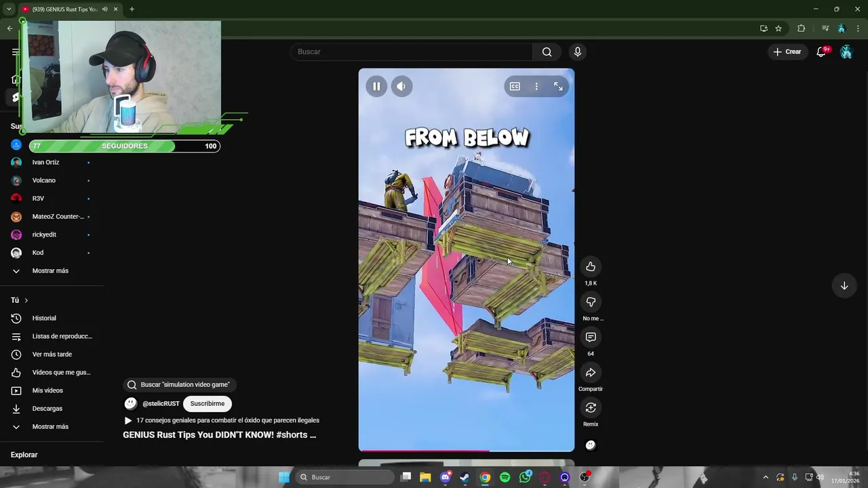
Task: Click the Short title GENIUS Rust Tips
Action: click(219, 435)
